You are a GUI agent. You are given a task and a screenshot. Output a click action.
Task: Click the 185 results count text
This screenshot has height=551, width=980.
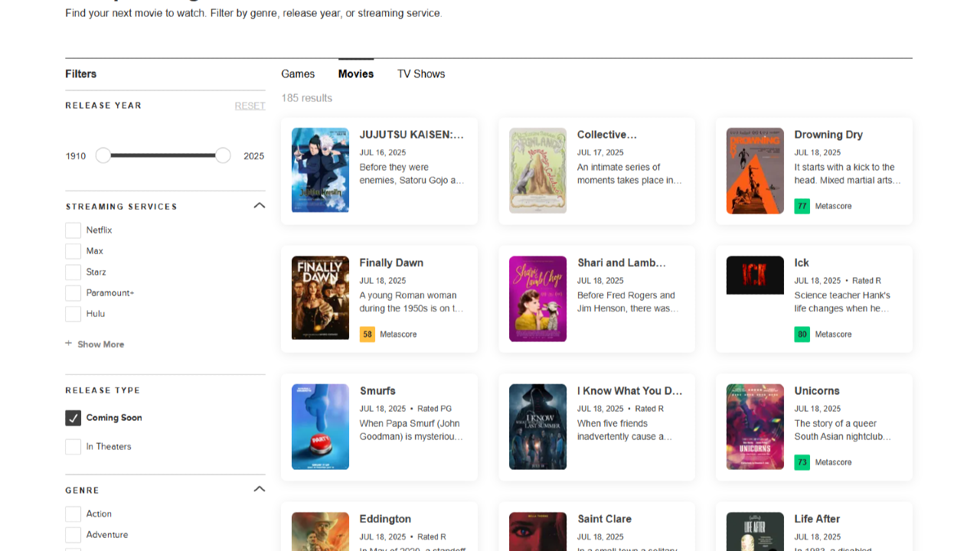pyautogui.click(x=306, y=98)
